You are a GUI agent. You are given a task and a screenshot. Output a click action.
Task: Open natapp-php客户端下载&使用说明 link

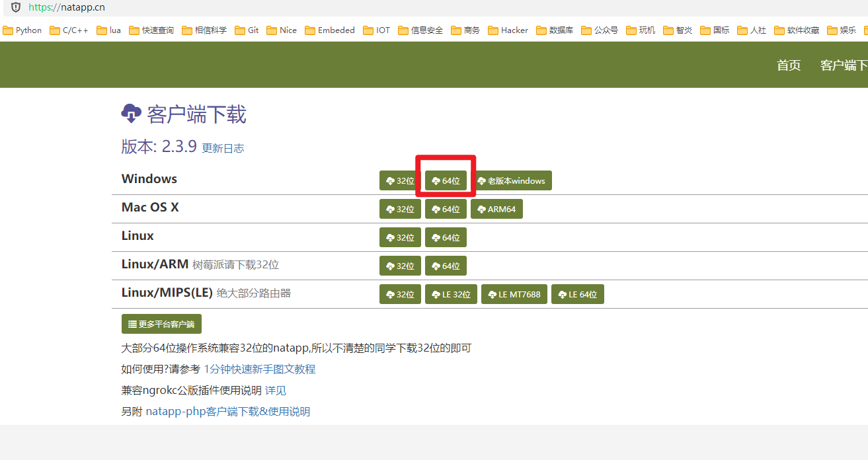(228, 411)
